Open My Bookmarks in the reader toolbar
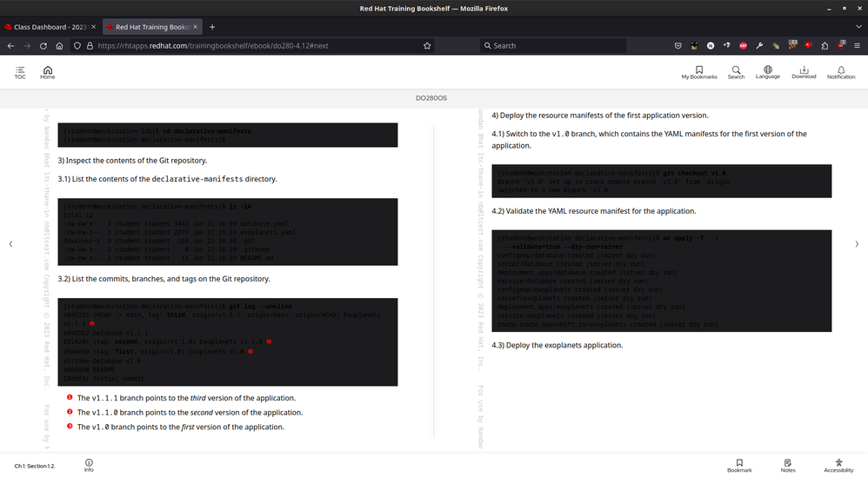868x477 pixels. (x=699, y=72)
